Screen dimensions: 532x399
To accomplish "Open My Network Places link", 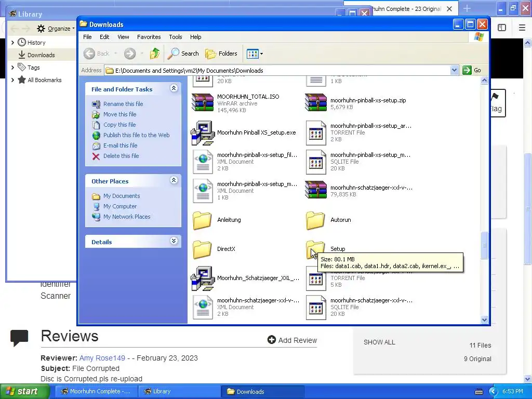I will pyautogui.click(x=127, y=217).
